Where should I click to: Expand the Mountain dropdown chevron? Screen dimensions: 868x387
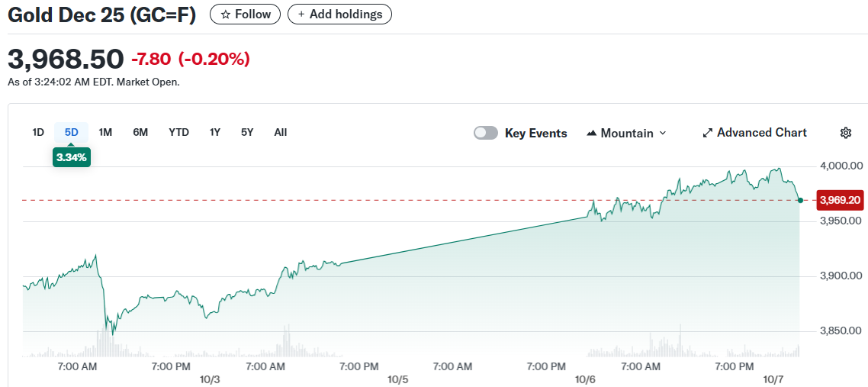pyautogui.click(x=662, y=133)
